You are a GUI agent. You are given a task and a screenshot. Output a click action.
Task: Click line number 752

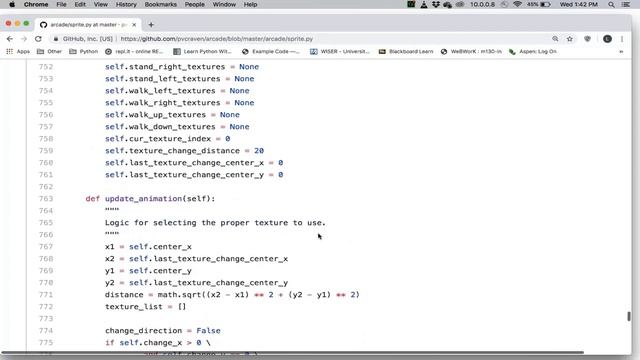pyautogui.click(x=46, y=67)
